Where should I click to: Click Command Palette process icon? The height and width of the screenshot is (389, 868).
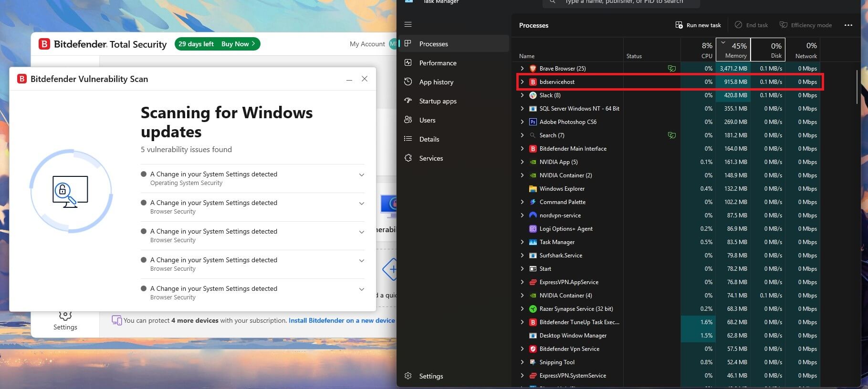(533, 202)
